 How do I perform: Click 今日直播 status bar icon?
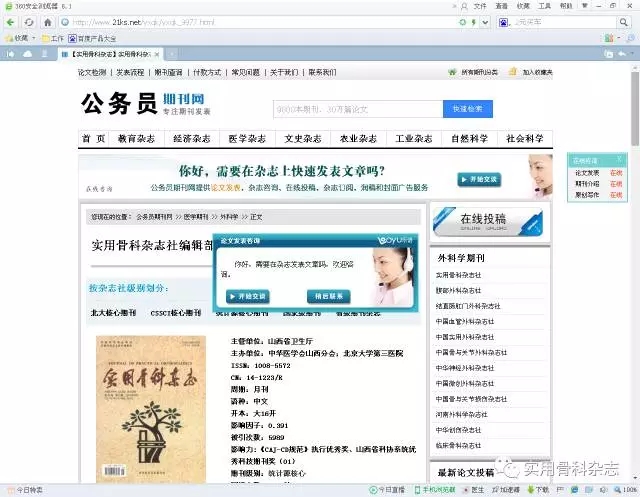(x=387, y=490)
